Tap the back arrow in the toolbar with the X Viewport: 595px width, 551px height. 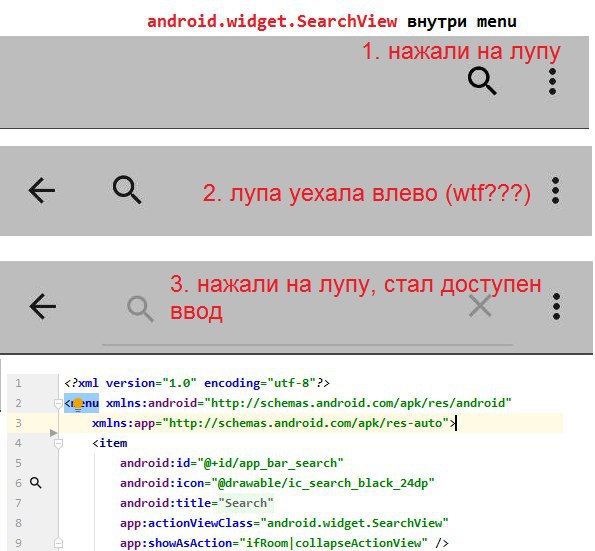point(42,306)
